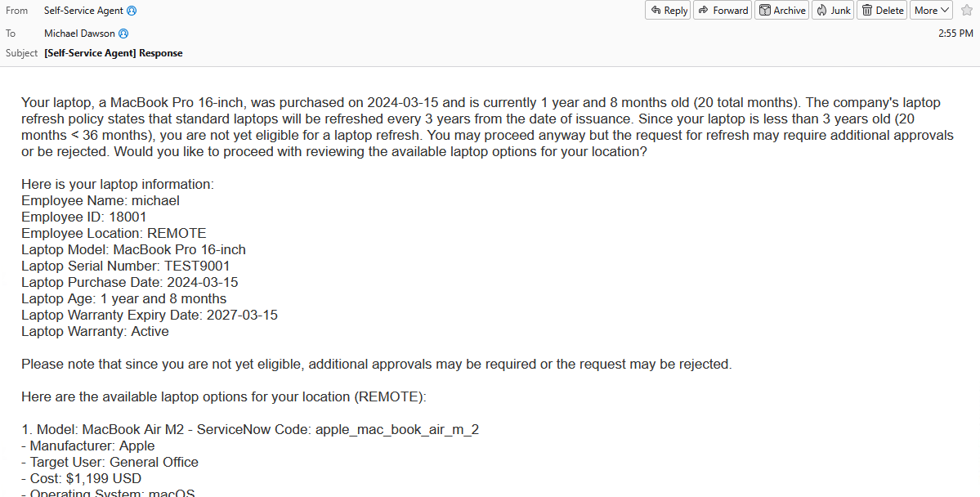
Task: Mark this message as Junk
Action: 832,10
